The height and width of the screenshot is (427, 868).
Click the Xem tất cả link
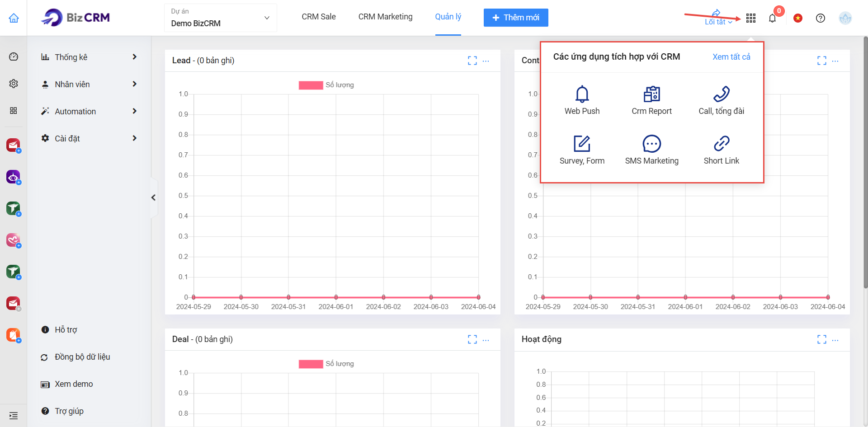731,56
